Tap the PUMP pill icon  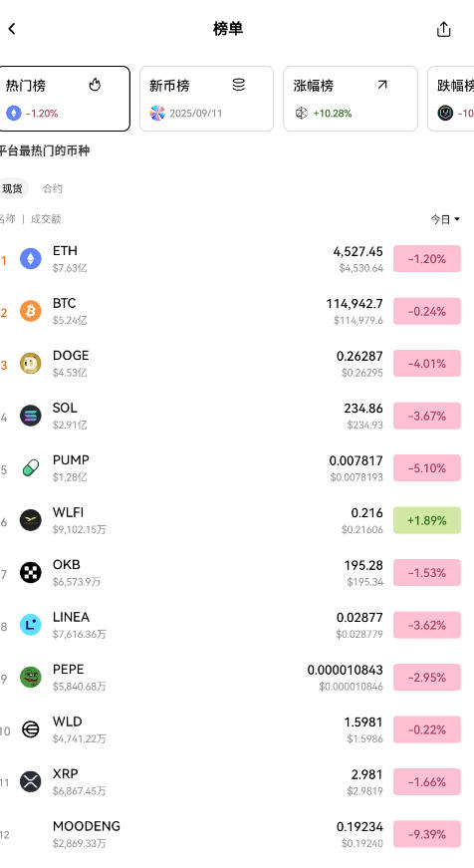31,467
